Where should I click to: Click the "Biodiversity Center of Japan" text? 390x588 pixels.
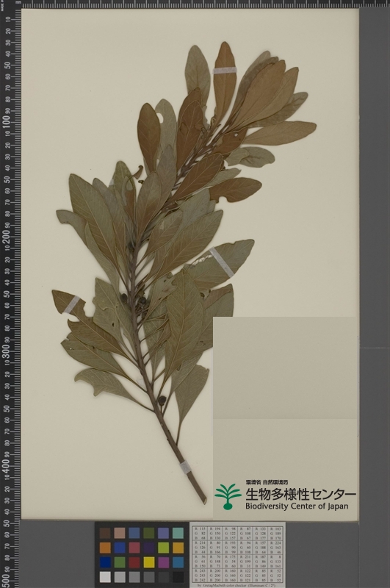click(297, 506)
